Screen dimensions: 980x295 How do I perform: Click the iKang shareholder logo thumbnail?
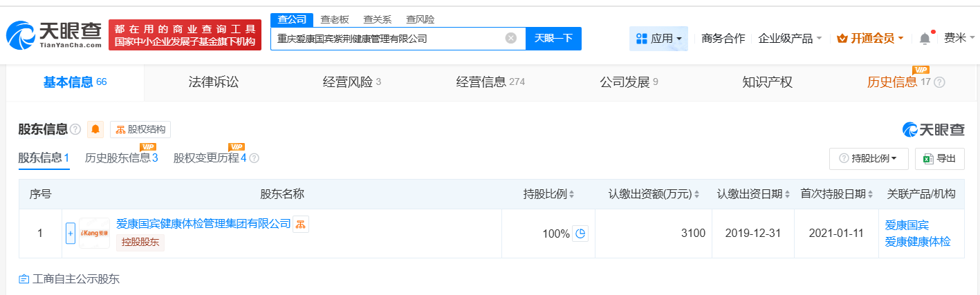[x=94, y=234]
